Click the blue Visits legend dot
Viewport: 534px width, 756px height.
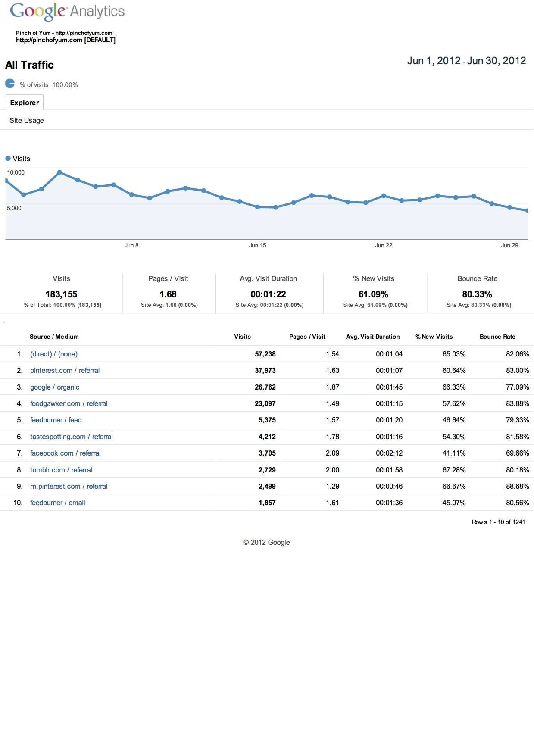(8, 159)
